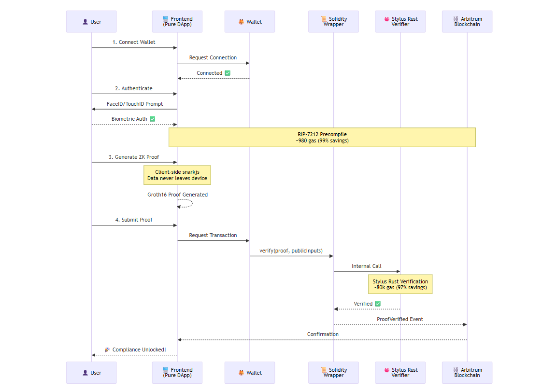Image resolution: width=543 pixels, height=392 pixels.
Task: Select the Client-side snarkjs note box
Action: (x=177, y=175)
